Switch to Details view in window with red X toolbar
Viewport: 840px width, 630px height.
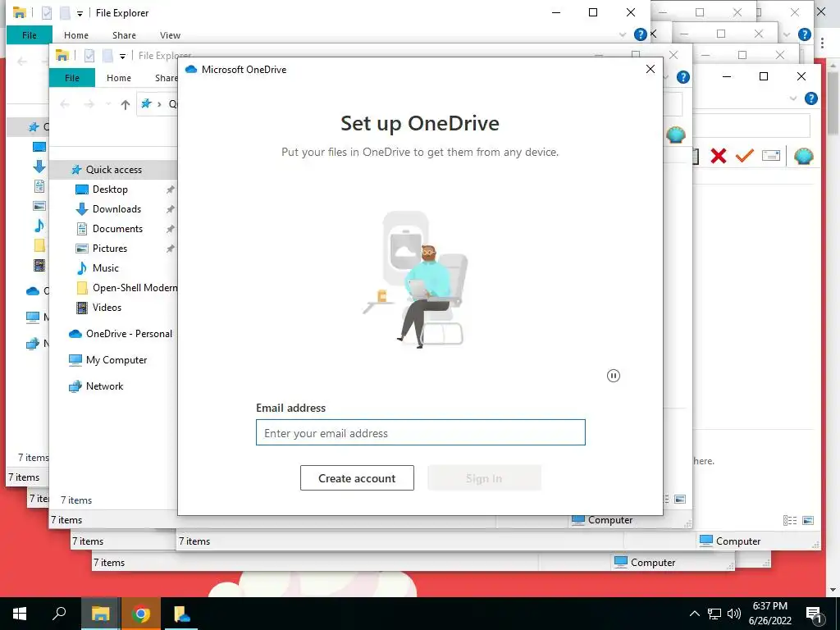tap(790, 520)
